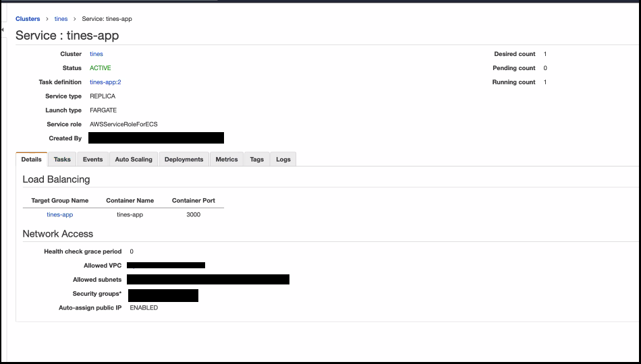The image size is (641, 364).
Task: Show the Deployments tab
Action: click(x=184, y=159)
